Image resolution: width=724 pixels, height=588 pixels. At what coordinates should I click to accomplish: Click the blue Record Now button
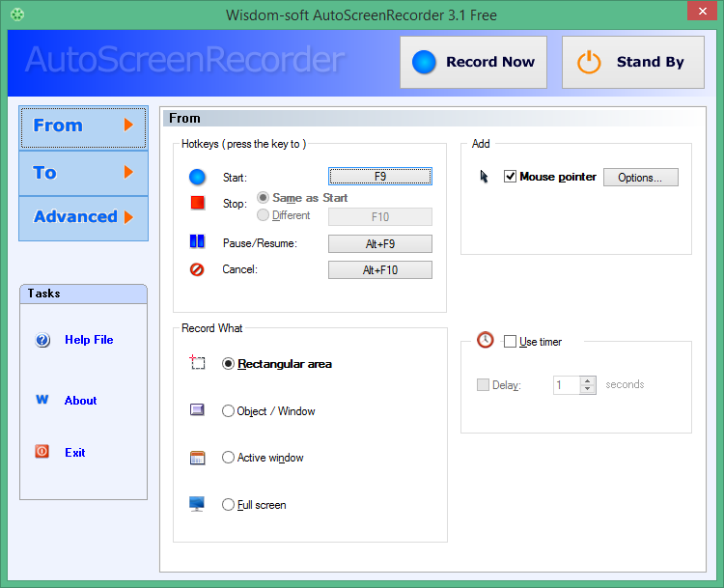point(473,62)
